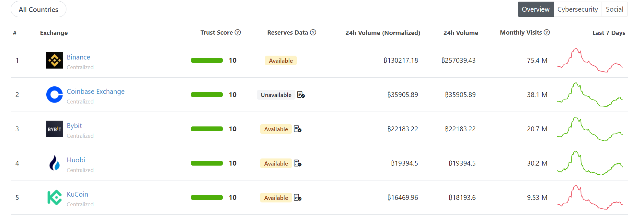644x217 pixels.
Task: Click Huobi monthly visits 30.2 M
Action: 537,163
